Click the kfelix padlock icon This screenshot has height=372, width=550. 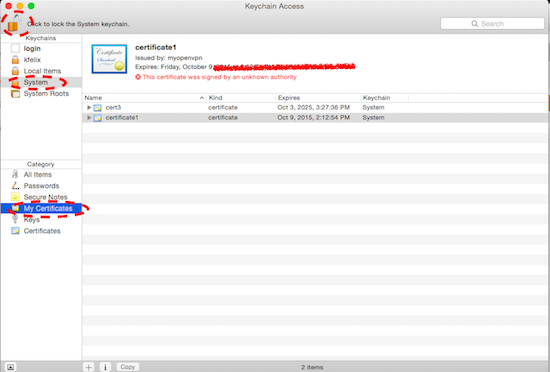pos(15,59)
